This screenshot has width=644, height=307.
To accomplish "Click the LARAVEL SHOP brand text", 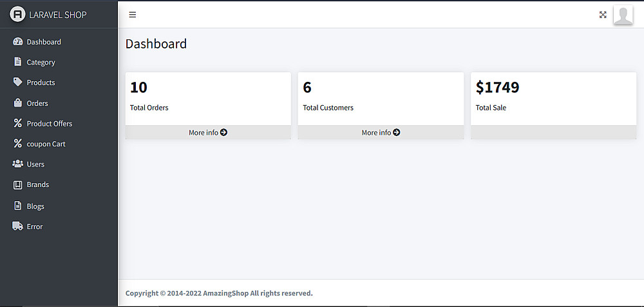I will tap(58, 15).
